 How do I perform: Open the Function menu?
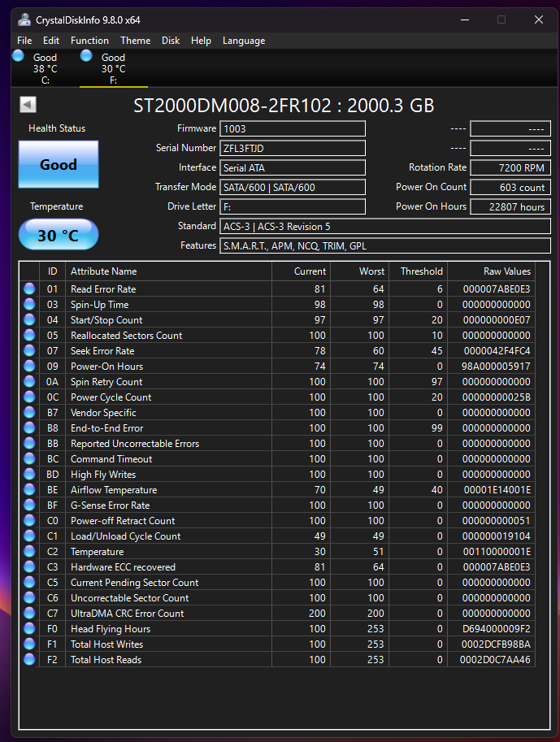(89, 41)
